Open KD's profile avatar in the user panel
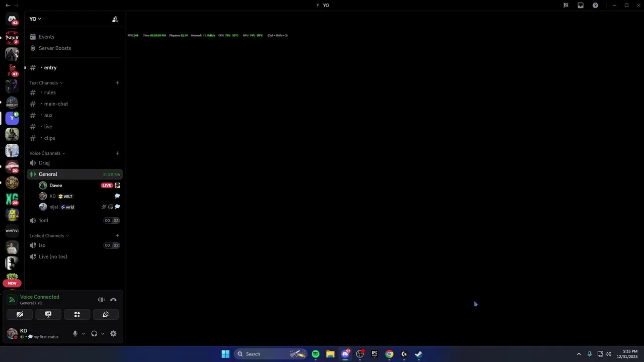This screenshot has width=644, height=362. coord(12,333)
